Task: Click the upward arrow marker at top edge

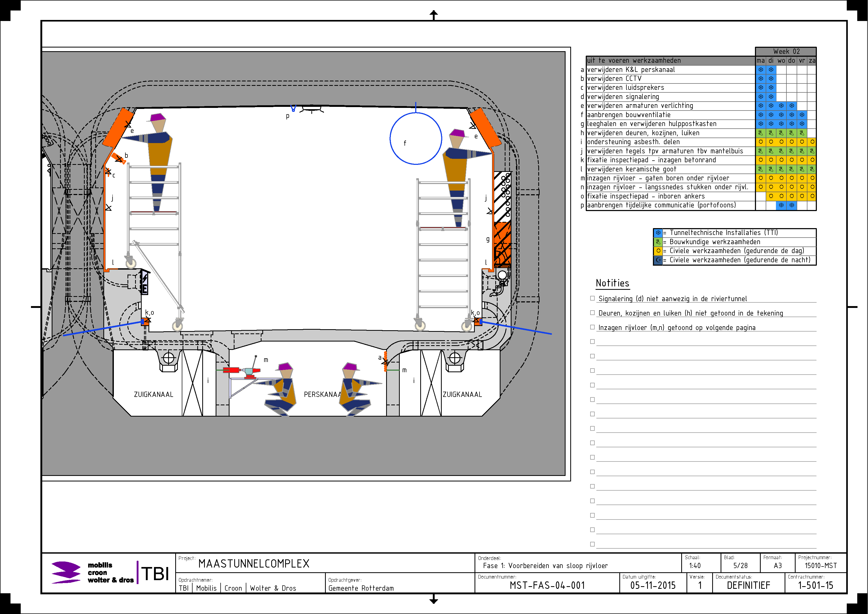Action: tap(434, 15)
